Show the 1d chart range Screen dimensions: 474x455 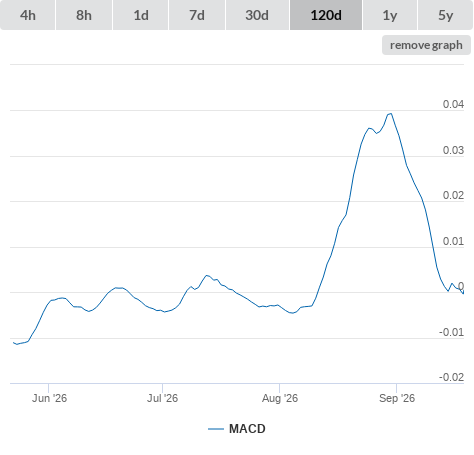pos(141,15)
